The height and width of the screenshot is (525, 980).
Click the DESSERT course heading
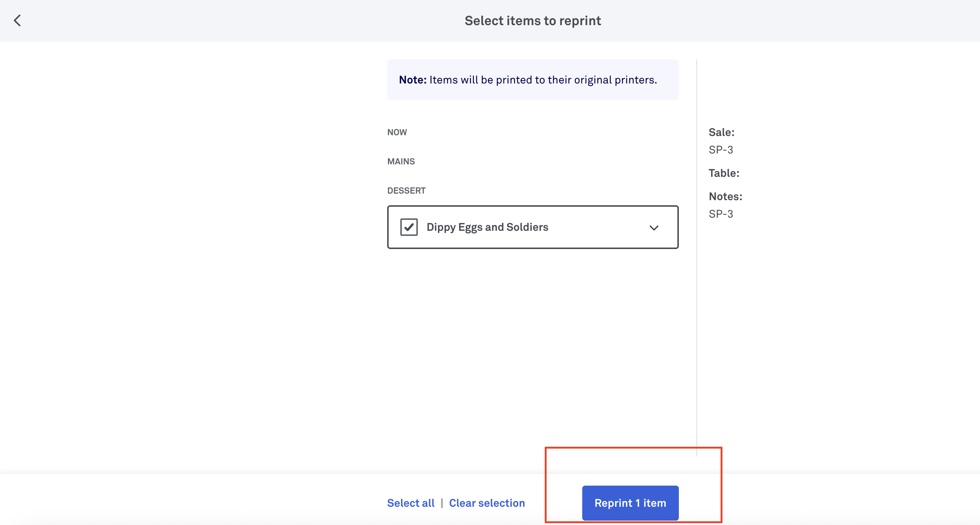pos(406,191)
